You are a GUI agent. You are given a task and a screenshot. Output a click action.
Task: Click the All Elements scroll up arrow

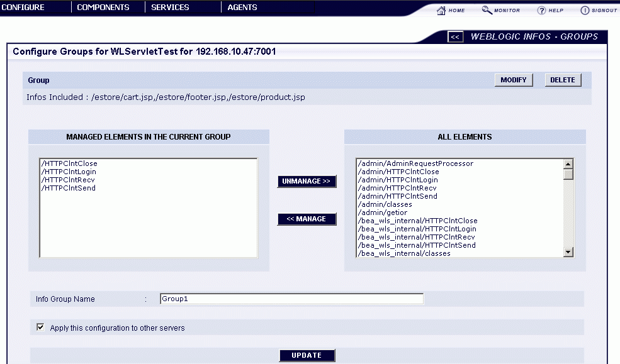tap(568, 164)
